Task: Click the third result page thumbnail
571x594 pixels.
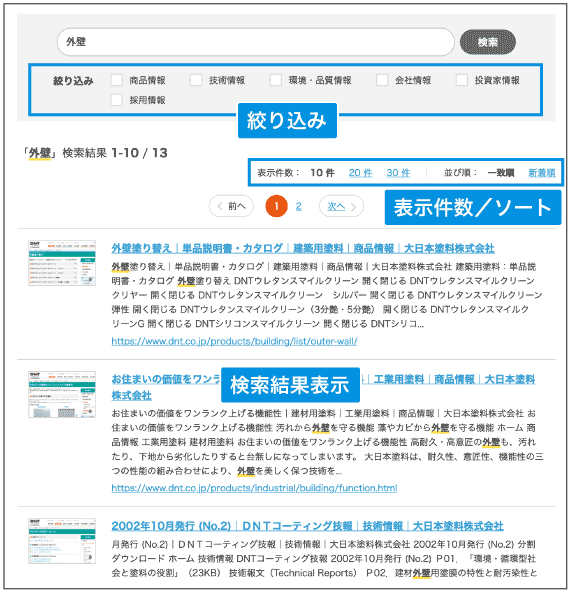Action: [62, 541]
